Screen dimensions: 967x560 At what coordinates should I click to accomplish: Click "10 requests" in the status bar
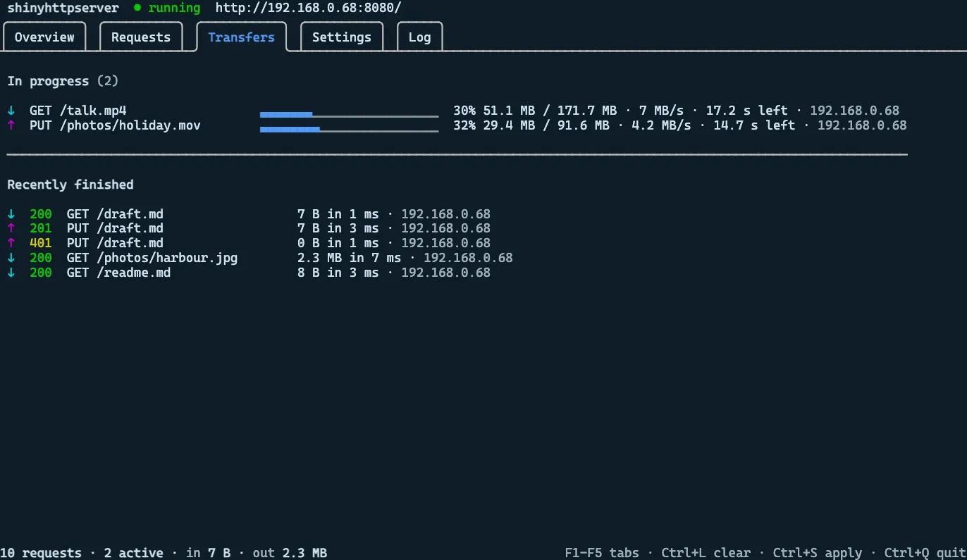pyautogui.click(x=40, y=553)
